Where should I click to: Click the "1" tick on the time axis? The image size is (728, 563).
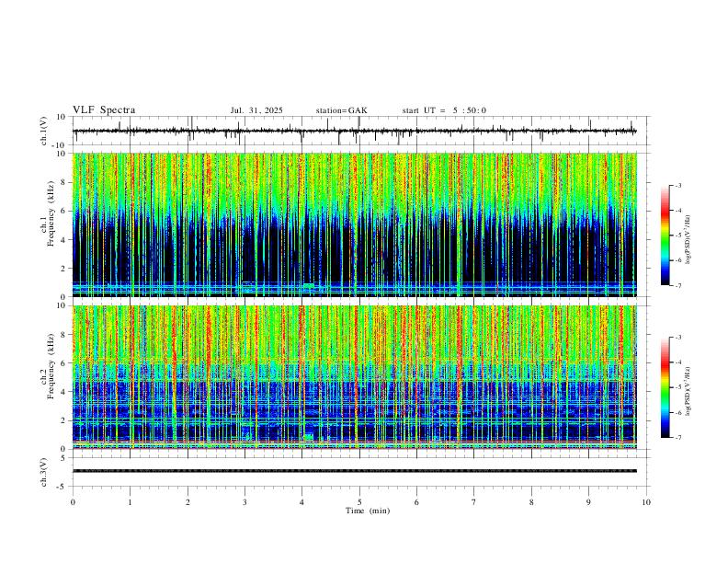coord(131,502)
